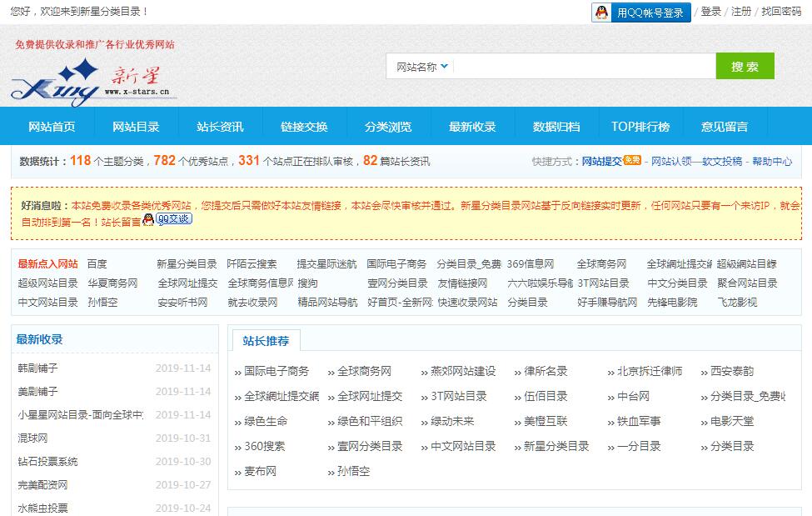Click the Sun Wukong recommended site link

(x=353, y=471)
